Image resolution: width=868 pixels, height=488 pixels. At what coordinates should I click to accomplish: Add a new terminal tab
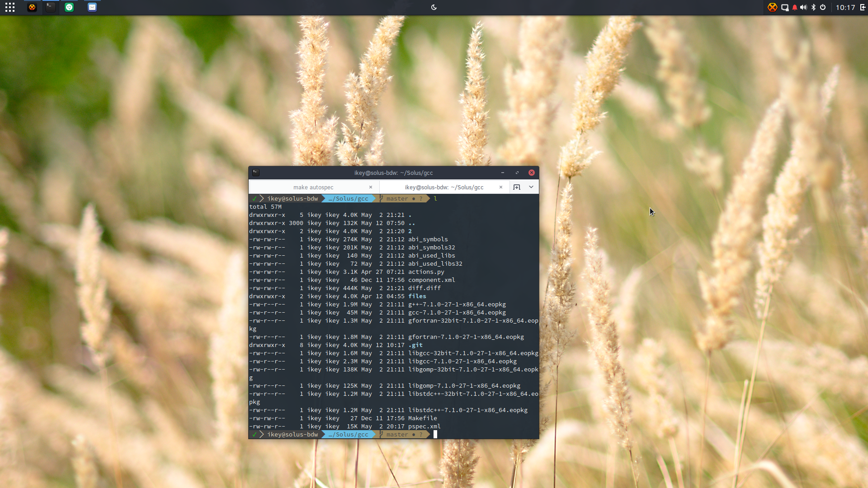click(x=517, y=187)
